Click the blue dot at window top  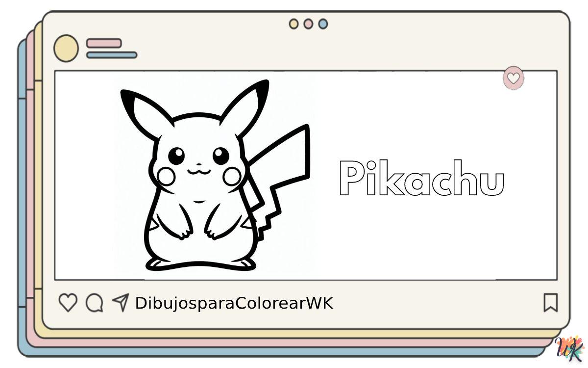323,24
